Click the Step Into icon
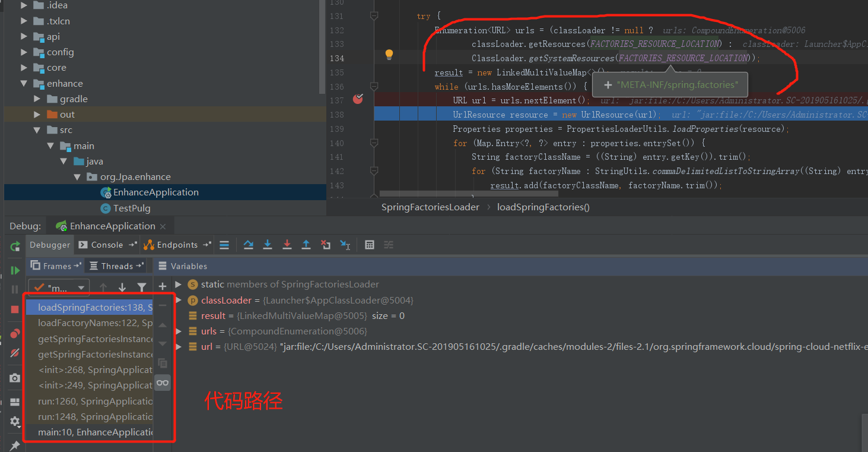The image size is (868, 452). (x=268, y=245)
